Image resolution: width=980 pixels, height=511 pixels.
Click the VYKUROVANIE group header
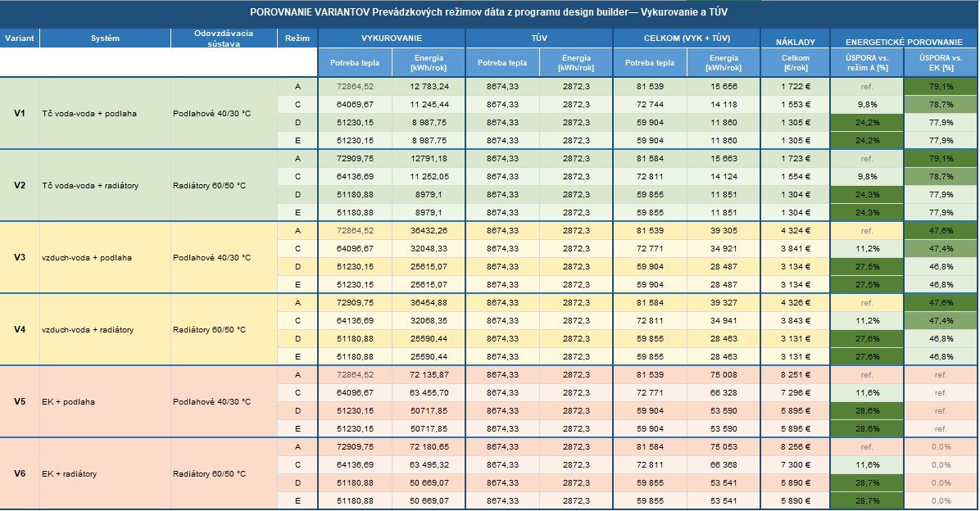[391, 38]
